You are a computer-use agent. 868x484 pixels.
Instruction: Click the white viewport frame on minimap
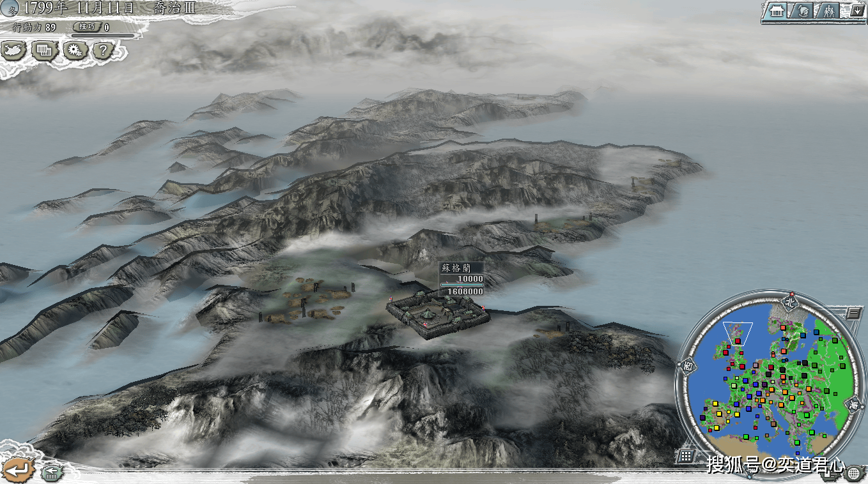coord(737,333)
